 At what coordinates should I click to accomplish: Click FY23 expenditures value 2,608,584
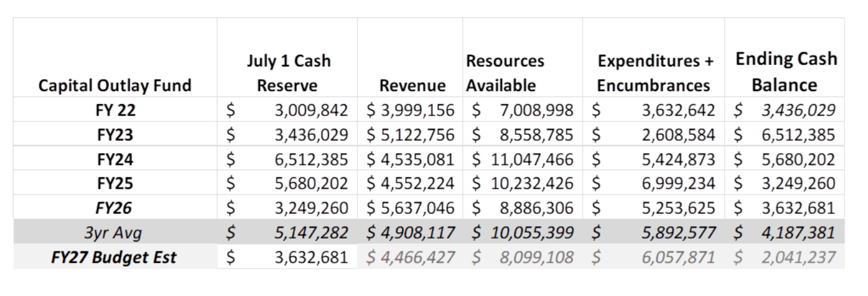pos(678,135)
